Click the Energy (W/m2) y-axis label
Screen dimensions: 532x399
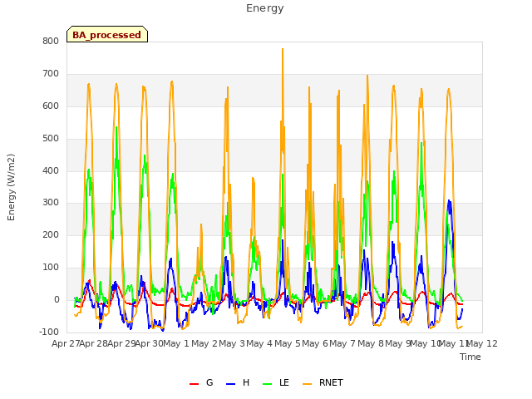(x=11, y=187)
